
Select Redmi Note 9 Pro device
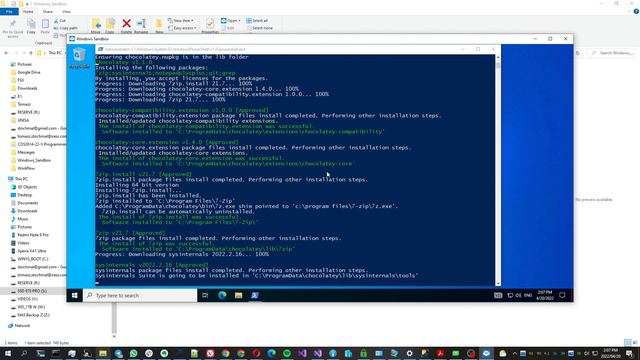click(33, 235)
